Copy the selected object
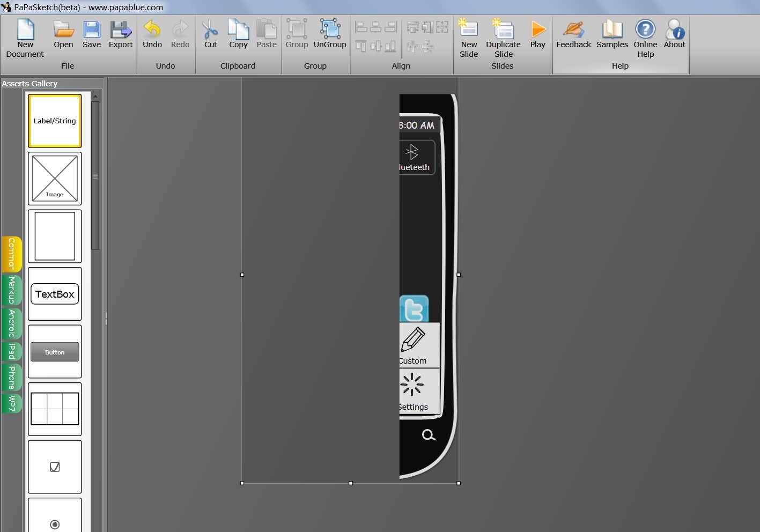 click(x=238, y=34)
